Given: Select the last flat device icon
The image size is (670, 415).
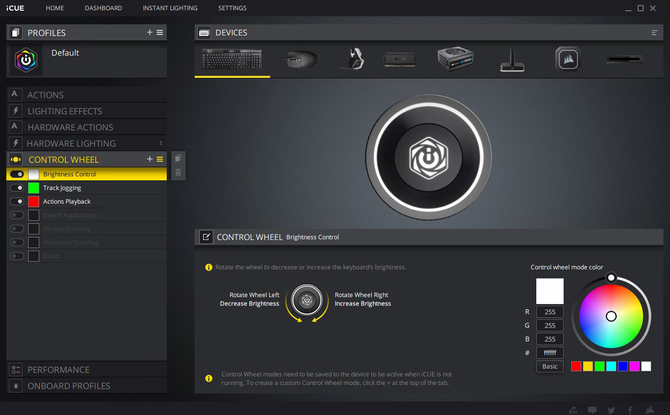Looking at the screenshot, I should 624,59.
